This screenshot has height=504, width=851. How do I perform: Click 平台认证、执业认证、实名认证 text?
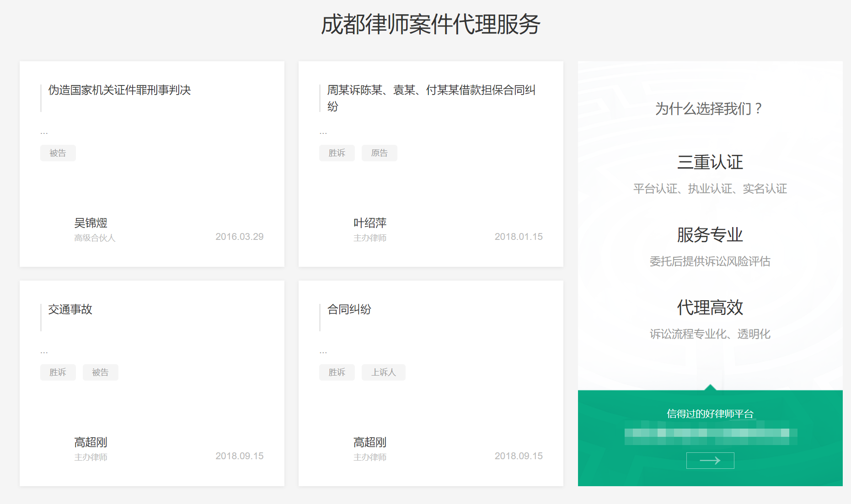coord(710,189)
